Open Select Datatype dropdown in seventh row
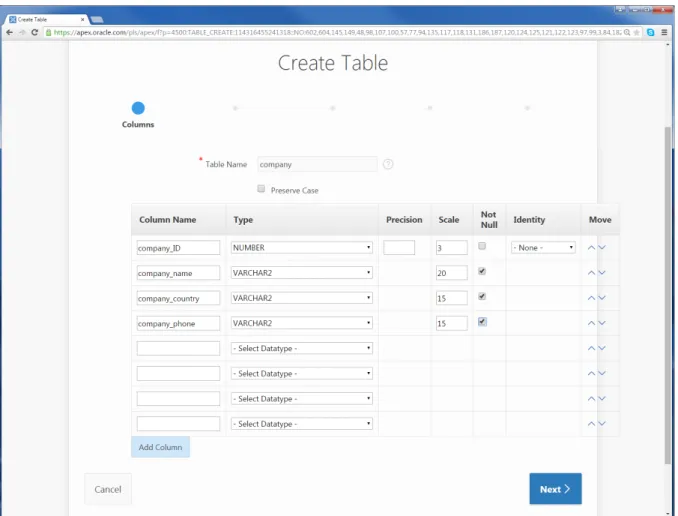 [301, 398]
